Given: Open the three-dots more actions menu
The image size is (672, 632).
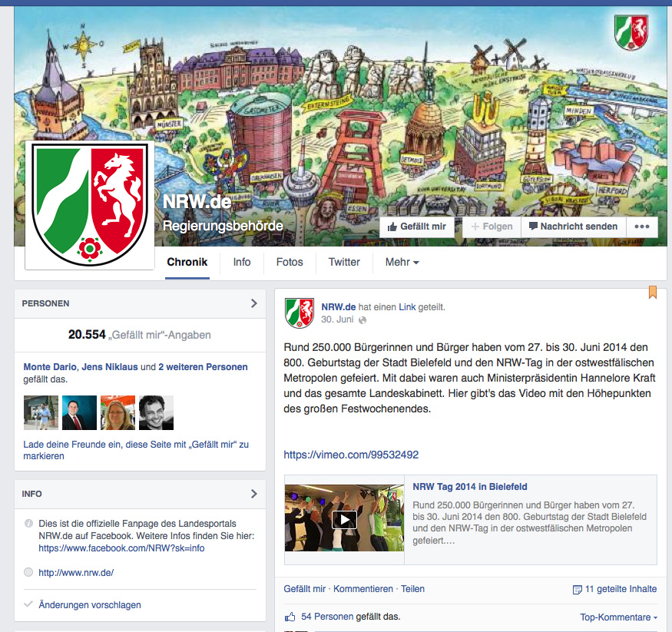Looking at the screenshot, I should pos(642,227).
